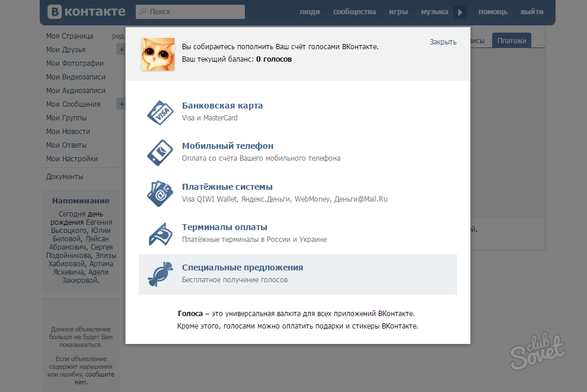
Task: Click the Visa и MasterCard subtitle text
Action: tap(210, 118)
